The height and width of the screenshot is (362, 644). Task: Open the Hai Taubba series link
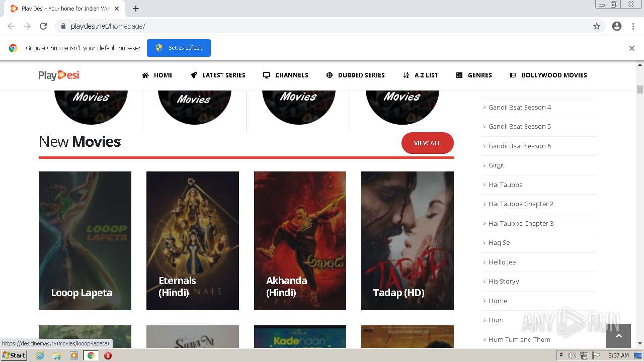pyautogui.click(x=506, y=185)
